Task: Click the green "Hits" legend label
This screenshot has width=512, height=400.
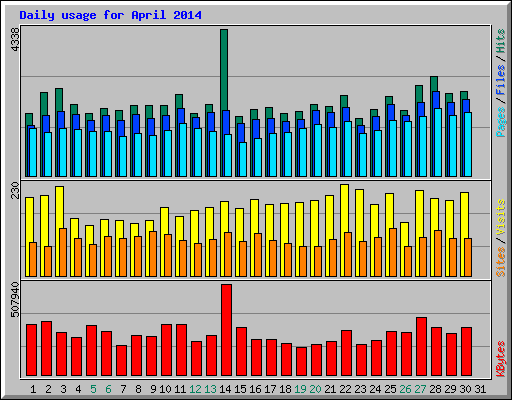Action: (501, 41)
